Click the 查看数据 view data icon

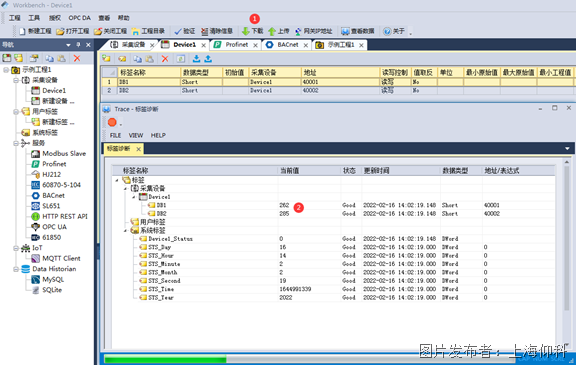[345, 31]
